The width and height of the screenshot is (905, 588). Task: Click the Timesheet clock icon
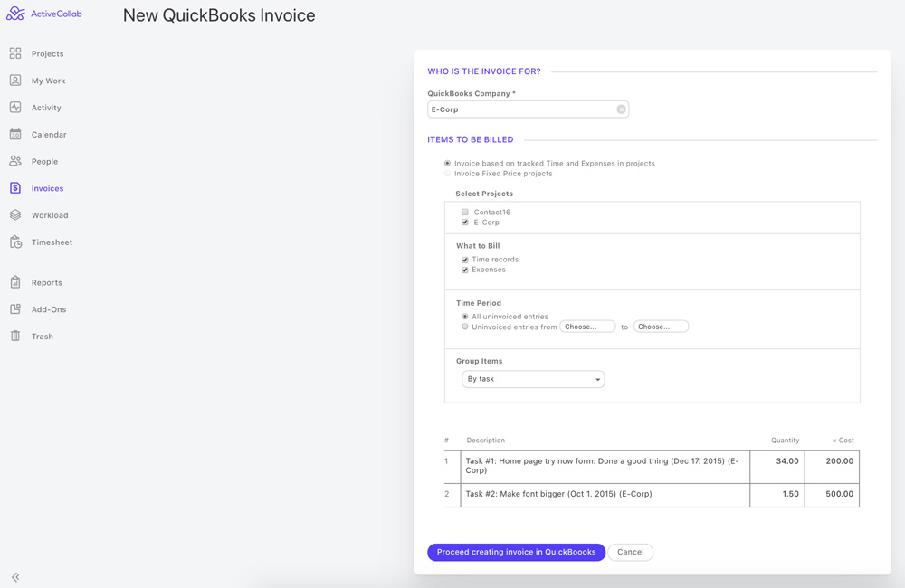click(x=15, y=242)
